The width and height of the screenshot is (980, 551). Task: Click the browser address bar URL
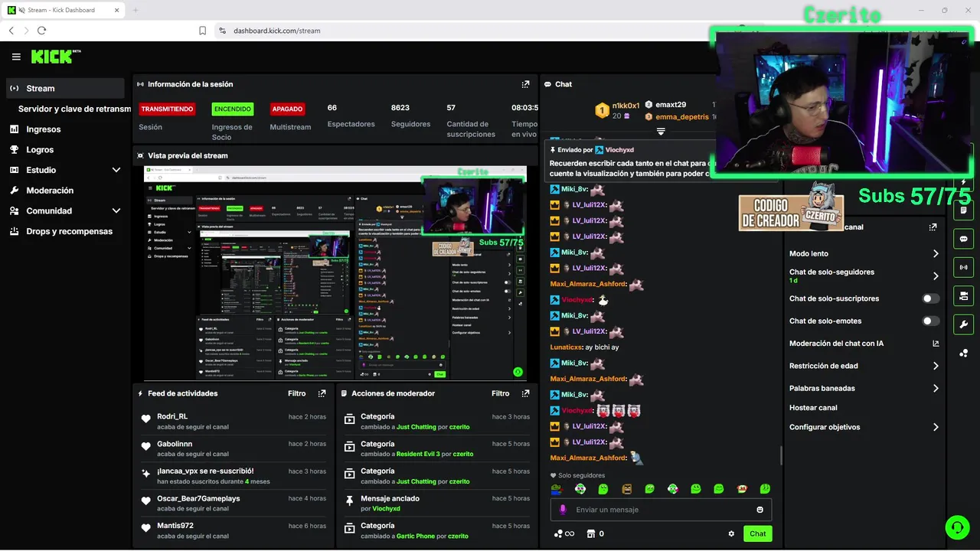(x=277, y=31)
